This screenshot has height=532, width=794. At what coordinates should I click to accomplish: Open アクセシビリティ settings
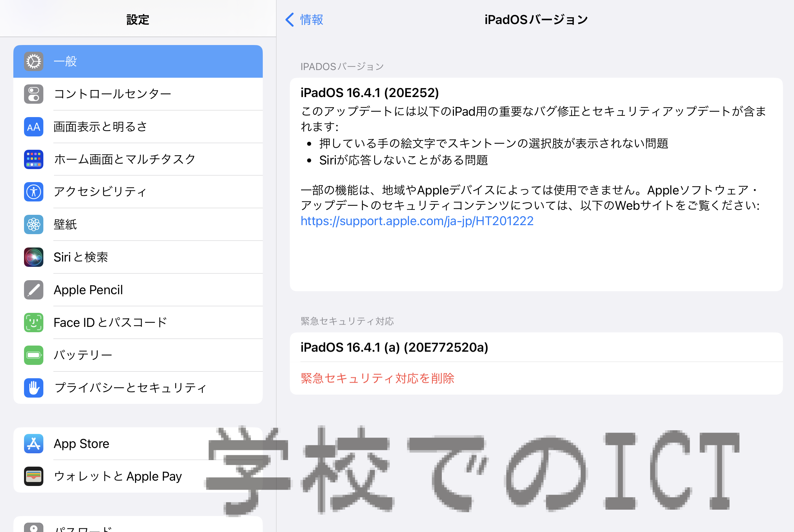coord(138,192)
